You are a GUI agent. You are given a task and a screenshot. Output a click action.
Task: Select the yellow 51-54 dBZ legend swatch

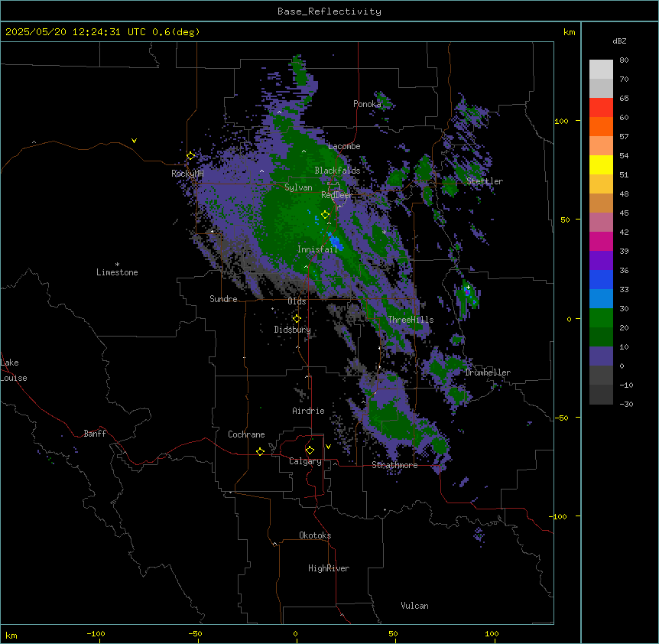coord(601,165)
